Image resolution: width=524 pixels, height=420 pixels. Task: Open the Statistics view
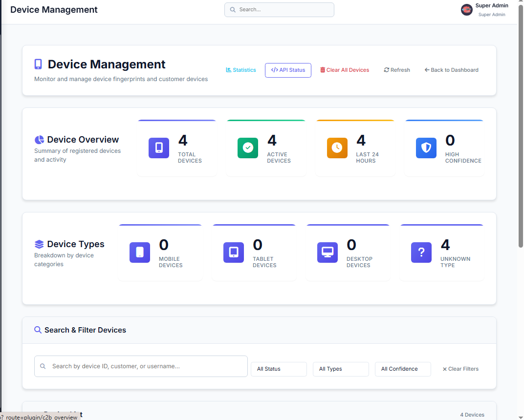[241, 70]
